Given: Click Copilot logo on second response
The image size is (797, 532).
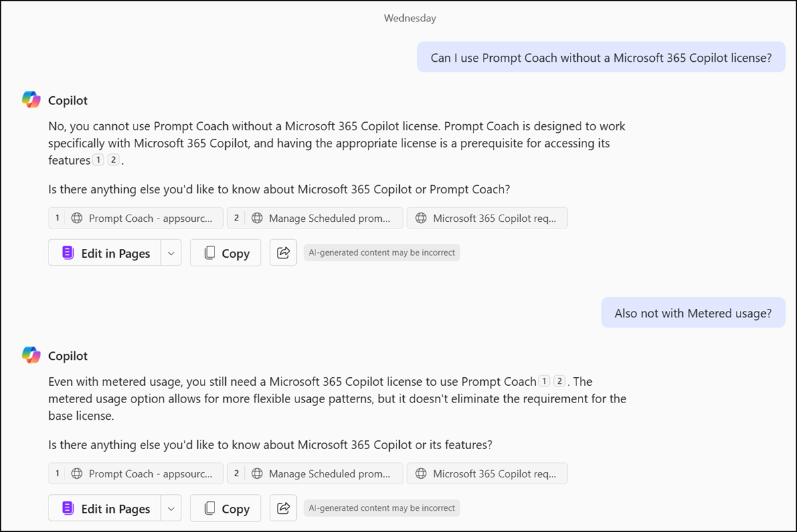Looking at the screenshot, I should (x=31, y=356).
